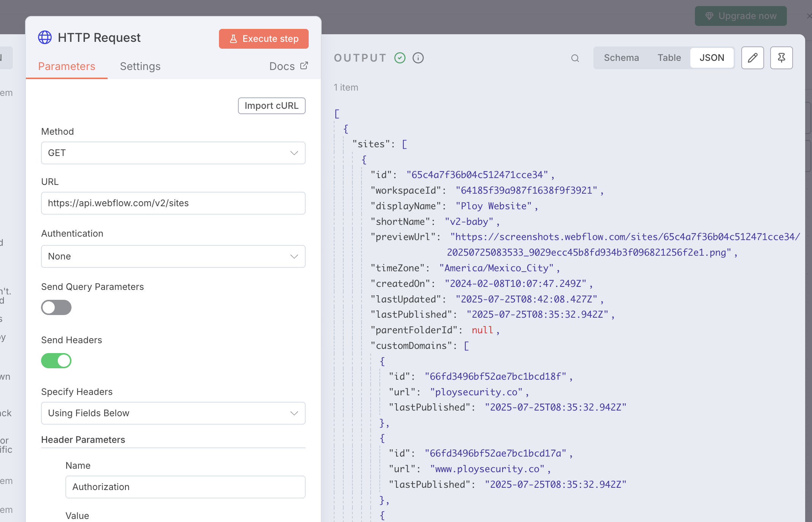The width and height of the screenshot is (812, 522).
Task: Click the "customDomains" key in JSON output
Action: tap(411, 346)
